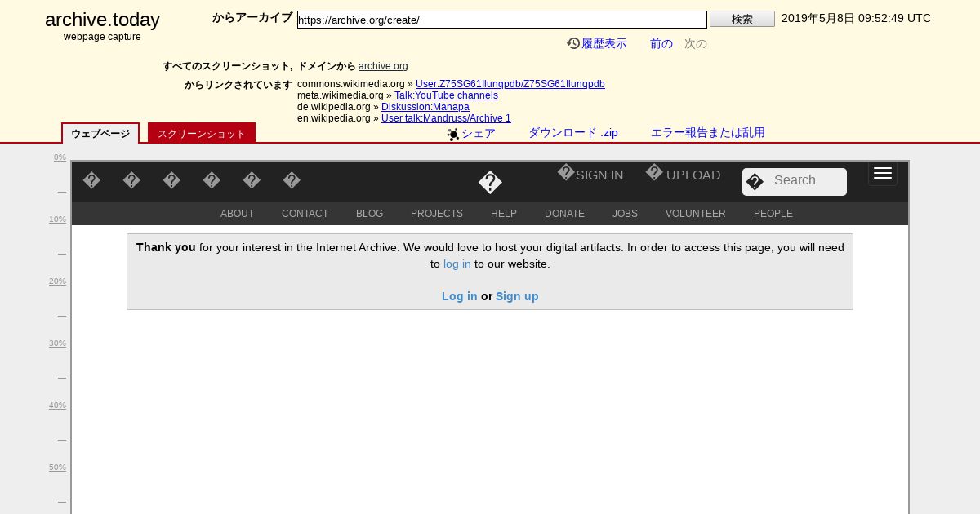
Task: Open User:Z75SG61llunqpdb commons link
Action: point(510,84)
